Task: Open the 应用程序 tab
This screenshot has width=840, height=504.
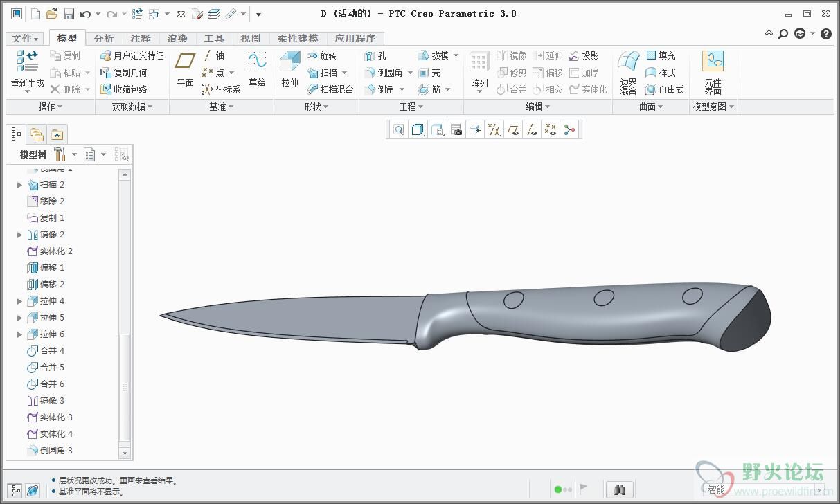Action: point(355,39)
